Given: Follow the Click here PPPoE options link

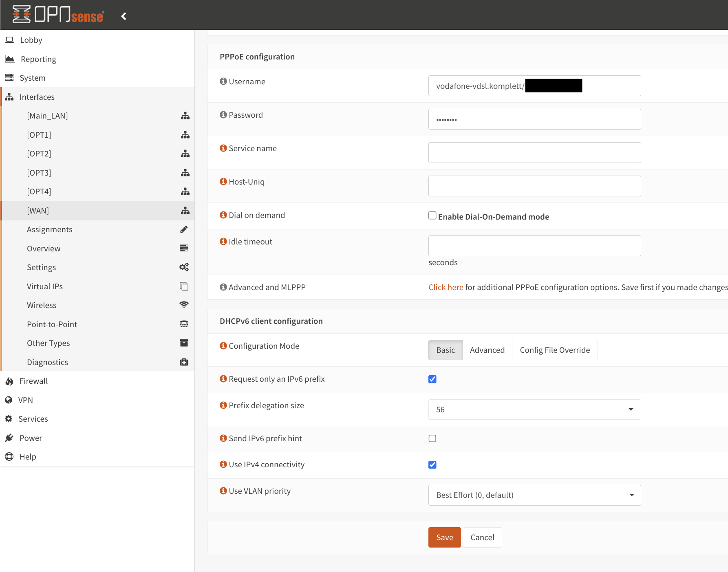Looking at the screenshot, I should [x=446, y=287].
